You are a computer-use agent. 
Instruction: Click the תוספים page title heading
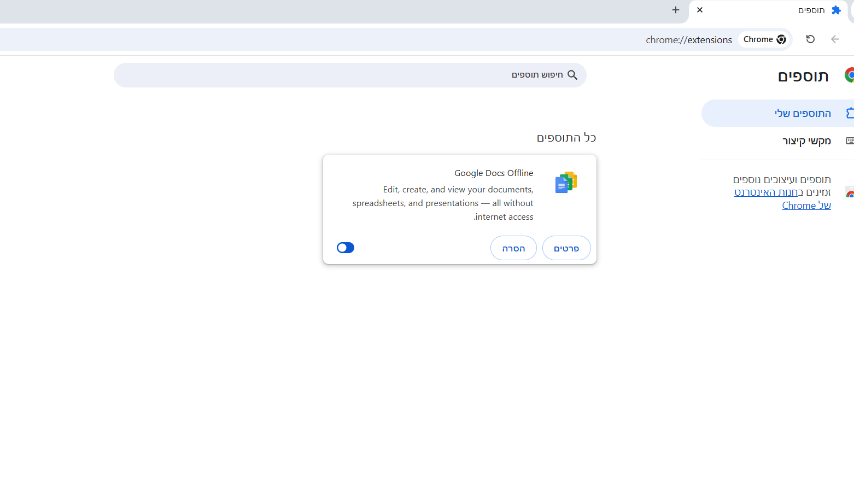803,76
